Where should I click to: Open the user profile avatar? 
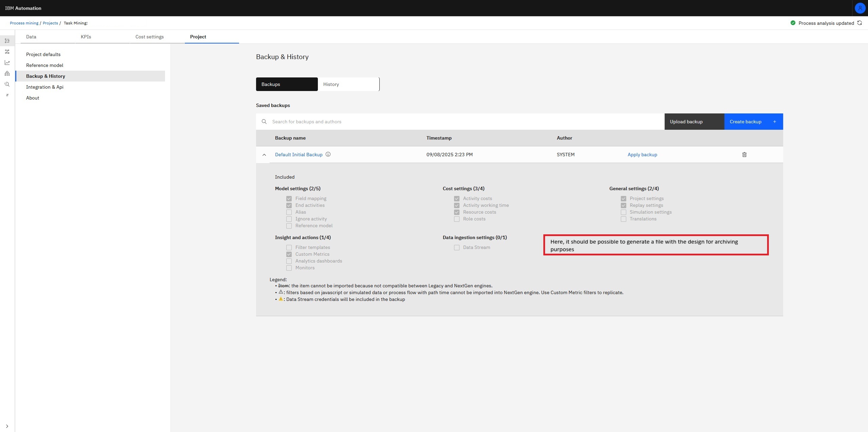click(860, 8)
